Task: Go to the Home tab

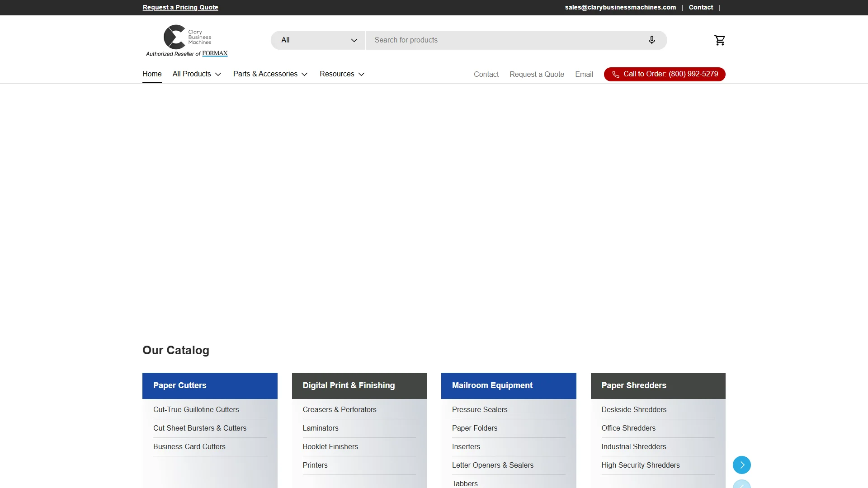Action: pyautogui.click(x=152, y=74)
